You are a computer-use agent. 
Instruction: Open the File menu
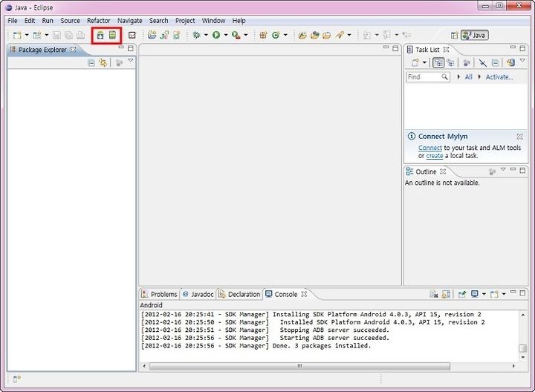pos(13,21)
